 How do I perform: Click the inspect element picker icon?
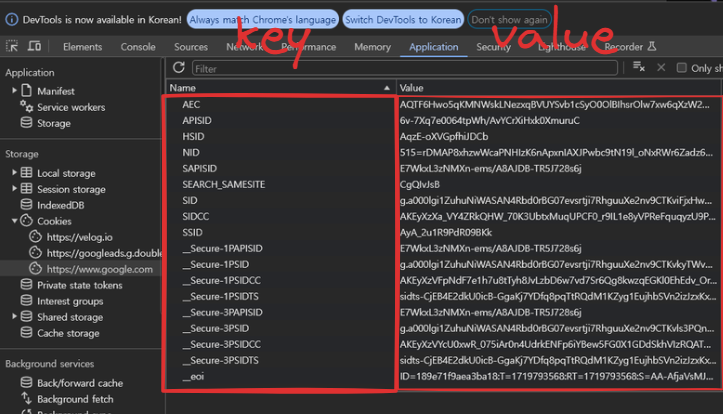[12, 46]
